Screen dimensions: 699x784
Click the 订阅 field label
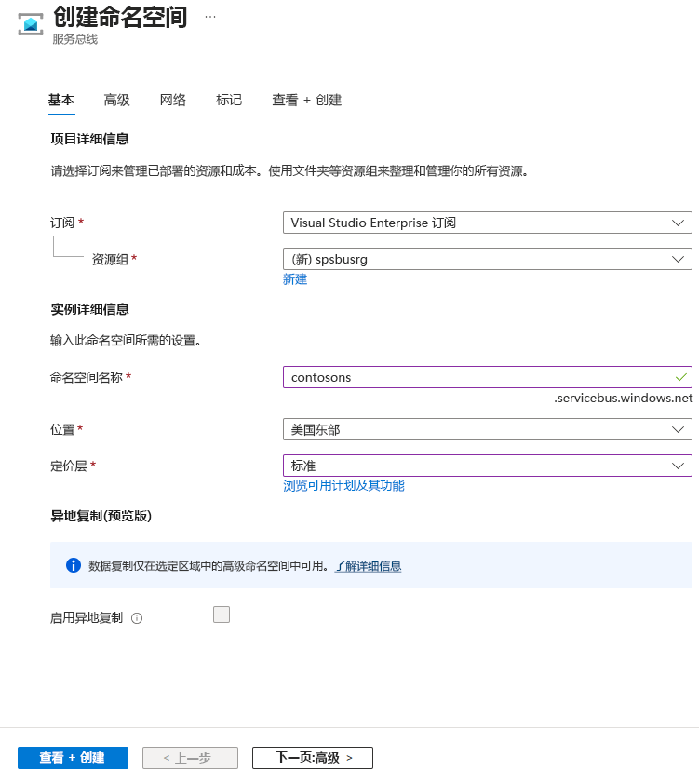62,223
